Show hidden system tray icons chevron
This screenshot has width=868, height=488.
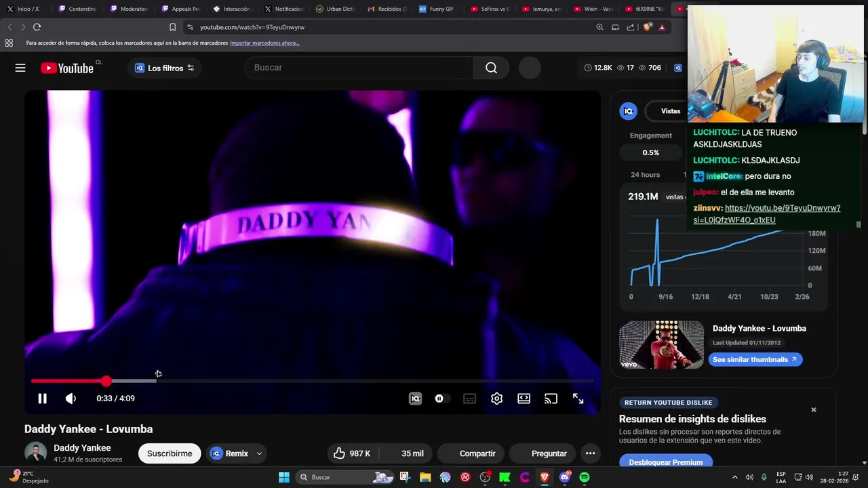pos(734,477)
